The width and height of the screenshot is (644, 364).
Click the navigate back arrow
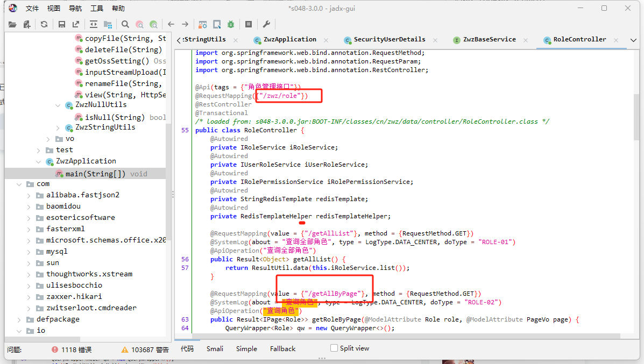pyautogui.click(x=171, y=24)
